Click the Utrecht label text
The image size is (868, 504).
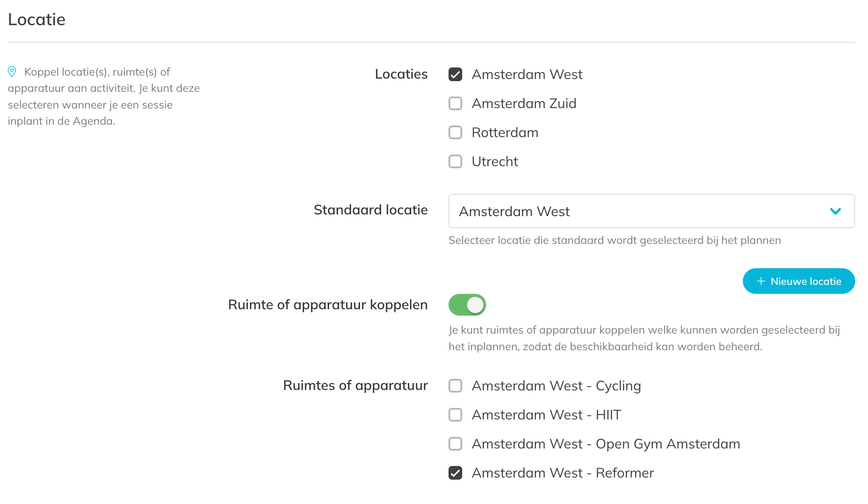point(495,161)
